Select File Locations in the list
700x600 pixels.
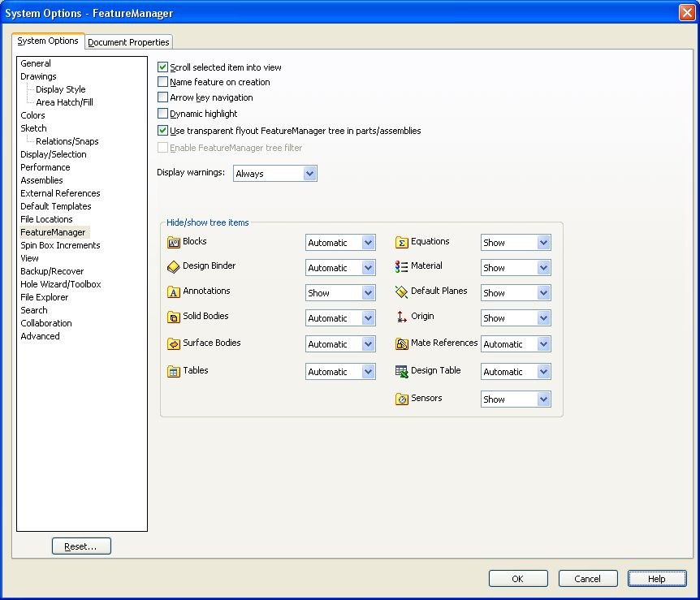(46, 218)
